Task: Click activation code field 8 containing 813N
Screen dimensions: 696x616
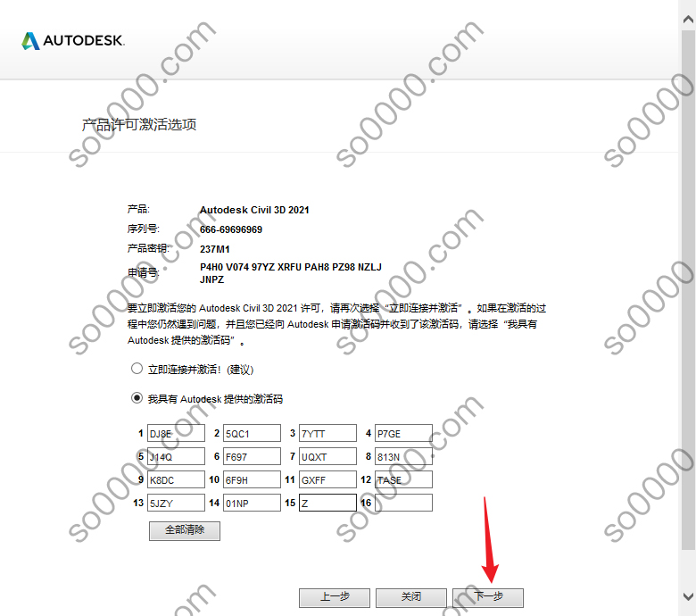Action: tap(404, 456)
